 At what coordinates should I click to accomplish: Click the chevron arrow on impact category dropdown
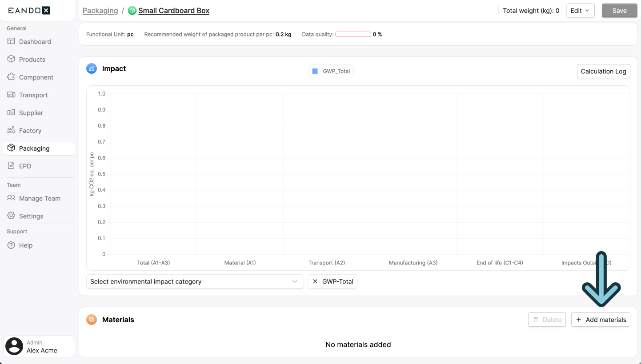(x=294, y=281)
